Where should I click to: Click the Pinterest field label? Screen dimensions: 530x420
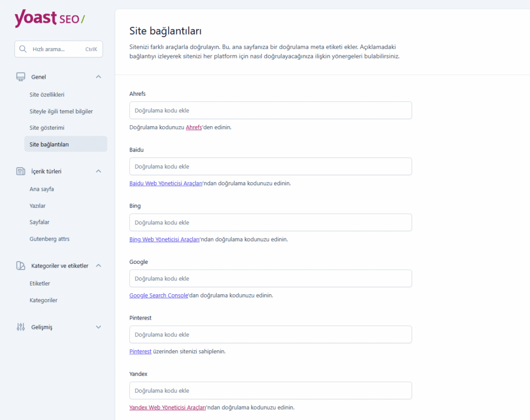pyautogui.click(x=140, y=318)
